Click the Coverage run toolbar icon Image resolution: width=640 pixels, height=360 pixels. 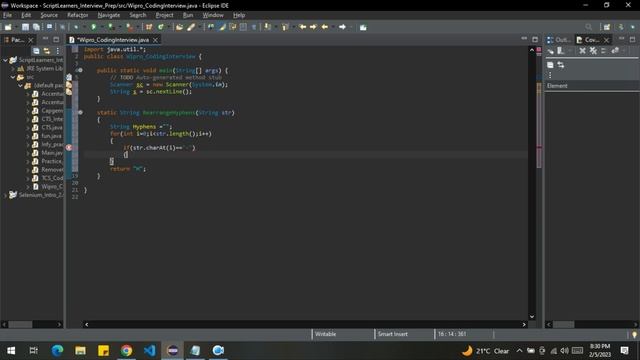tap(111, 27)
